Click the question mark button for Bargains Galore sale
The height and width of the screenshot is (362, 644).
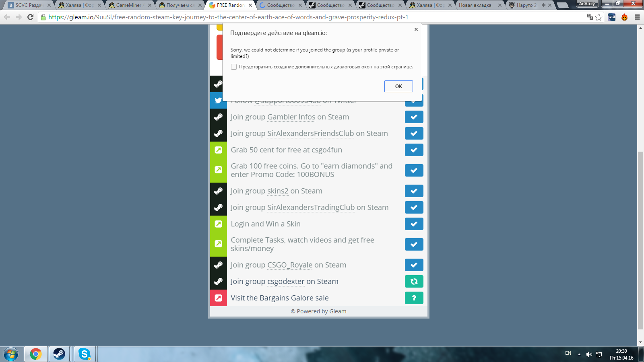click(414, 298)
